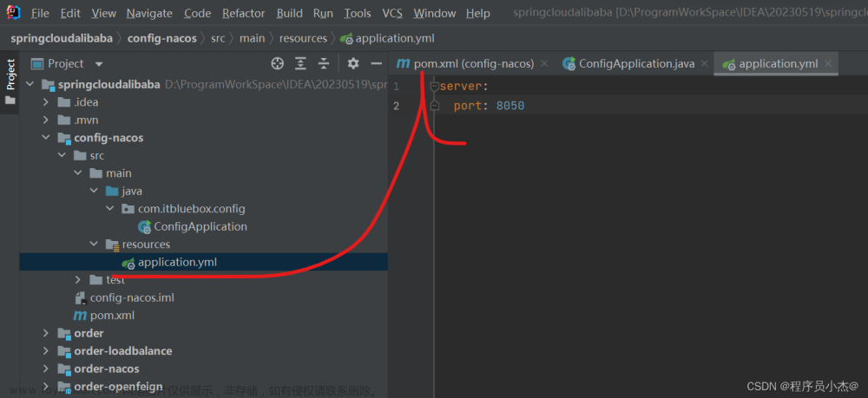
Task: Collapse the resources folder
Action: tap(94, 245)
